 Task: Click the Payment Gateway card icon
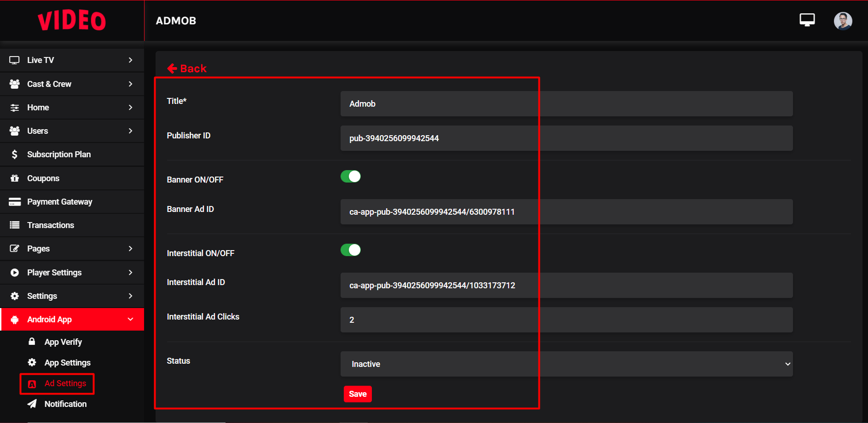pos(14,202)
